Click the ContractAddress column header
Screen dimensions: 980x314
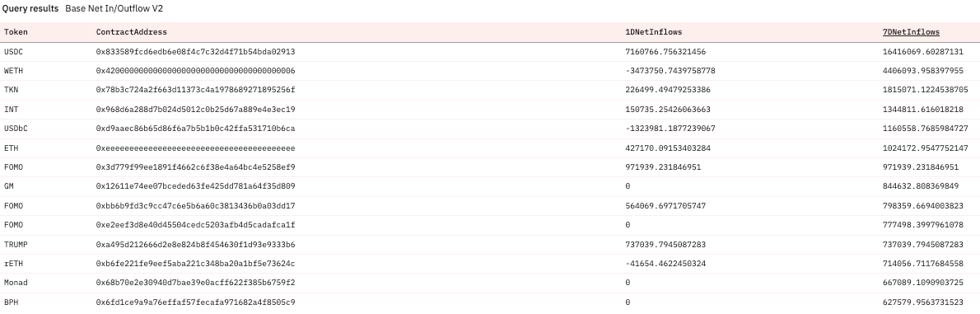pos(131,32)
